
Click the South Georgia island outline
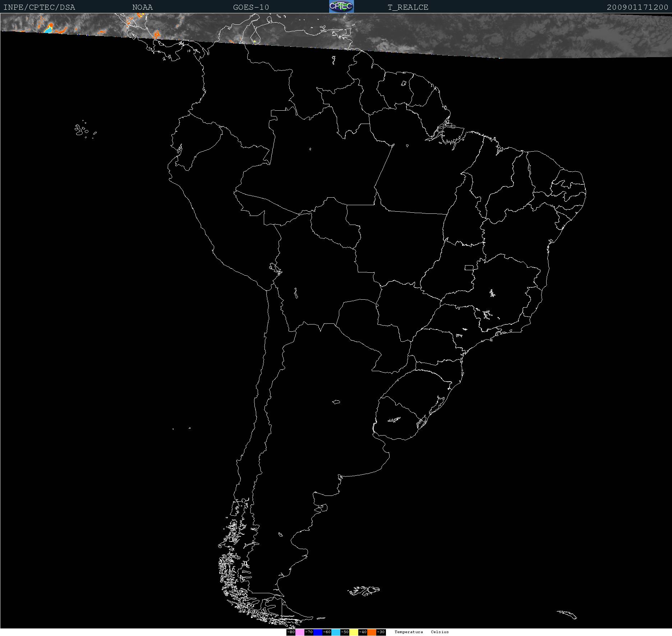click(567, 614)
